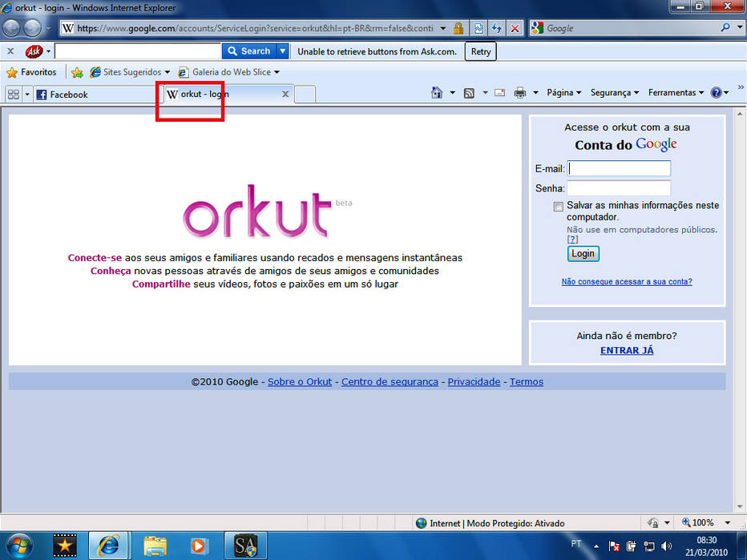Click the security lock icon in address bar
This screenshot has height=560, width=747.
[458, 28]
